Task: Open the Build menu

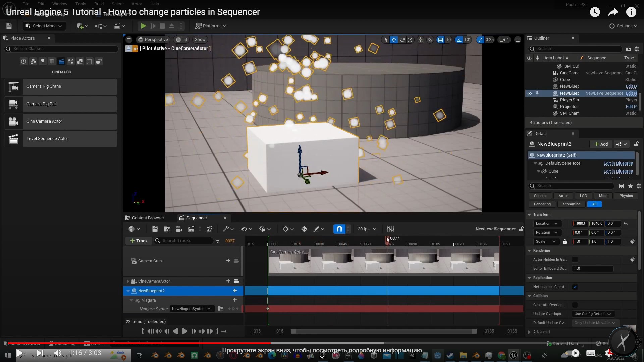Action: click(x=99, y=4)
